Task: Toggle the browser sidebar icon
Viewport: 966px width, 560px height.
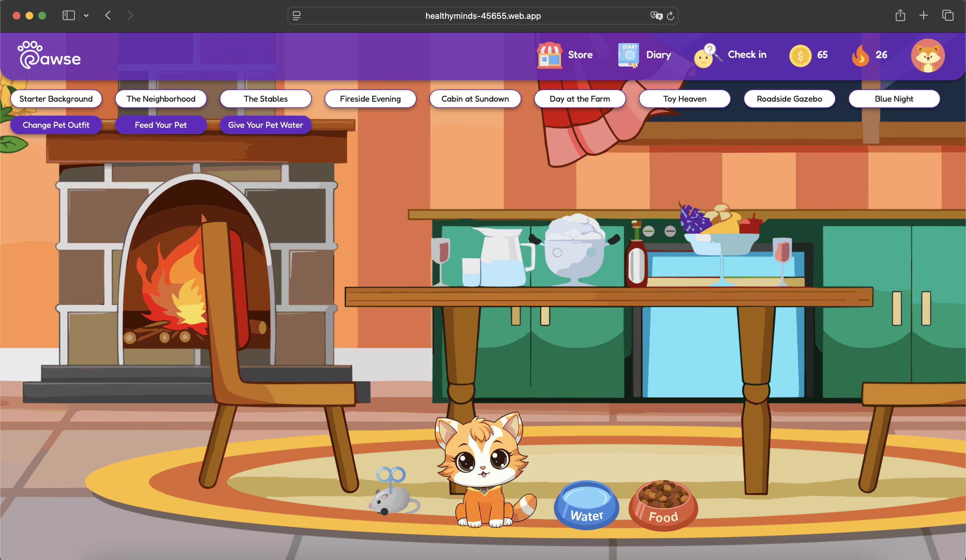Action: tap(69, 15)
